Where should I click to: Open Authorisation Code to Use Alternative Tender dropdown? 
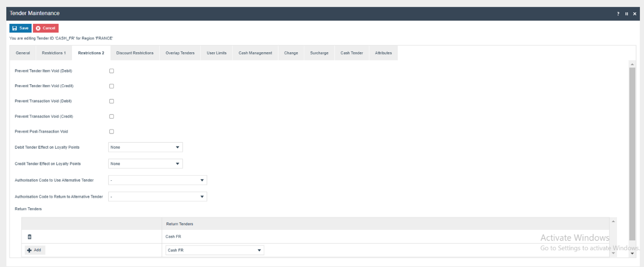tap(157, 180)
